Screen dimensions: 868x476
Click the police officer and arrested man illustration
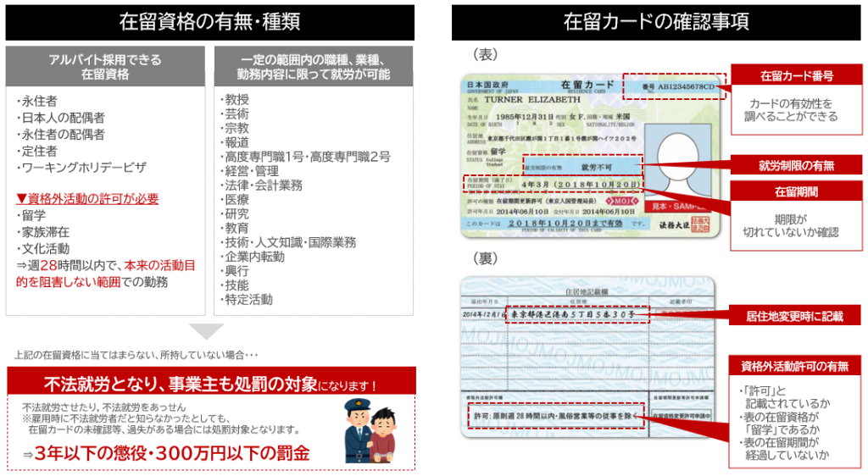(x=370, y=431)
